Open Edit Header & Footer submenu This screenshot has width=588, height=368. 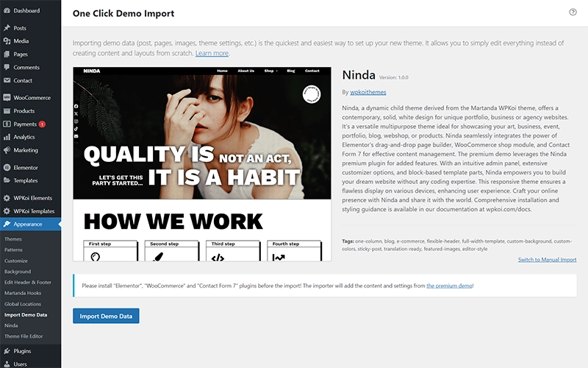28,283
